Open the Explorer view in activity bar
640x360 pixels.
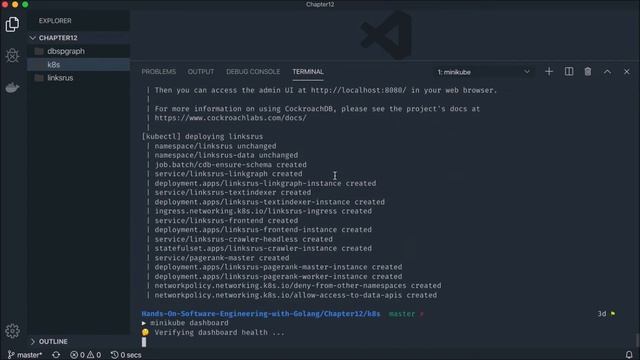click(12, 24)
